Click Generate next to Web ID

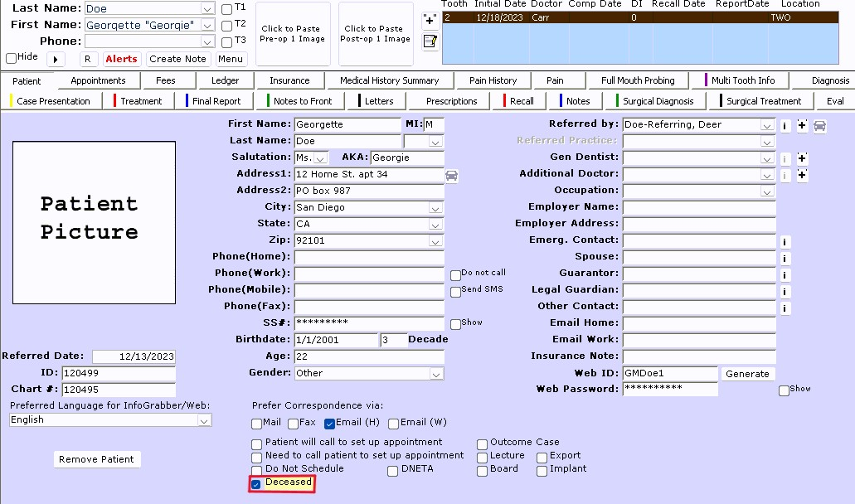click(x=746, y=373)
